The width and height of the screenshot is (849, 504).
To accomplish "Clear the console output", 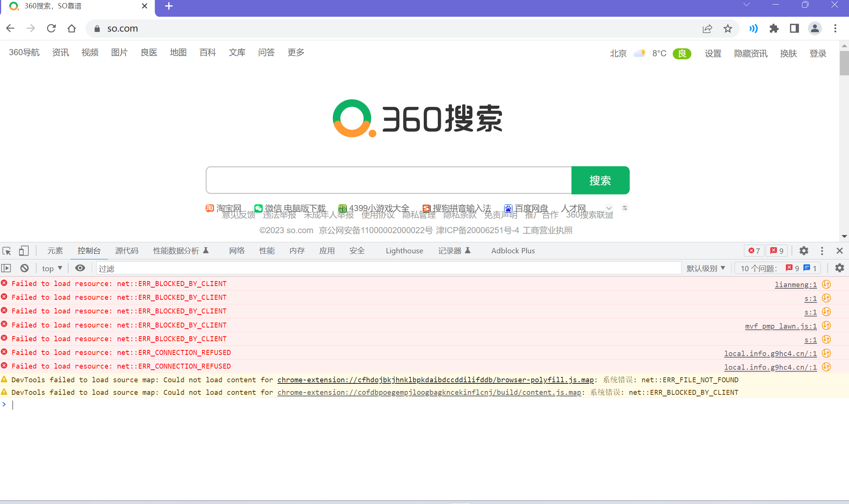I will pos(24,268).
